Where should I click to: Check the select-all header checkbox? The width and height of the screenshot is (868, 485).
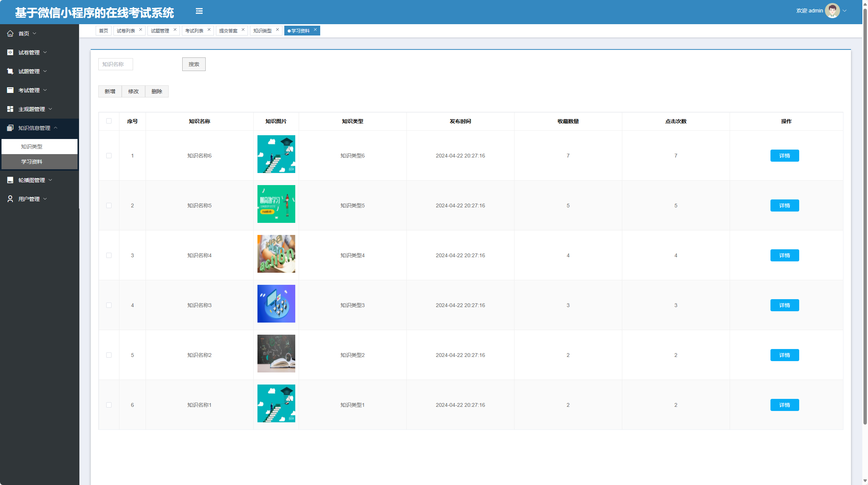[x=109, y=121]
